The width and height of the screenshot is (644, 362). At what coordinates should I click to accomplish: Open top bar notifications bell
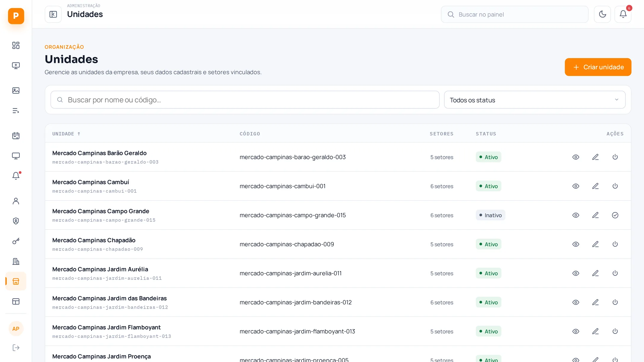(623, 14)
